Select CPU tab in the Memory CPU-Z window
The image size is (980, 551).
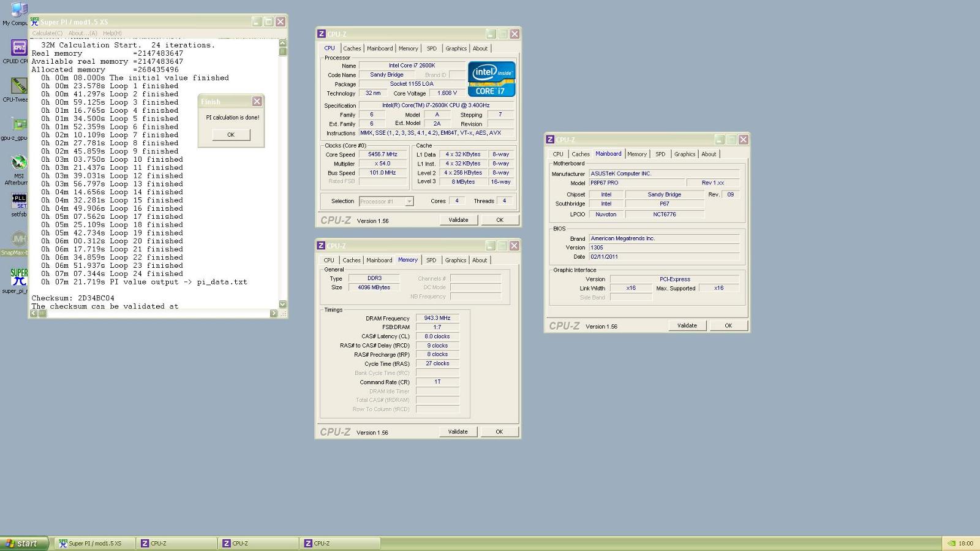(329, 260)
